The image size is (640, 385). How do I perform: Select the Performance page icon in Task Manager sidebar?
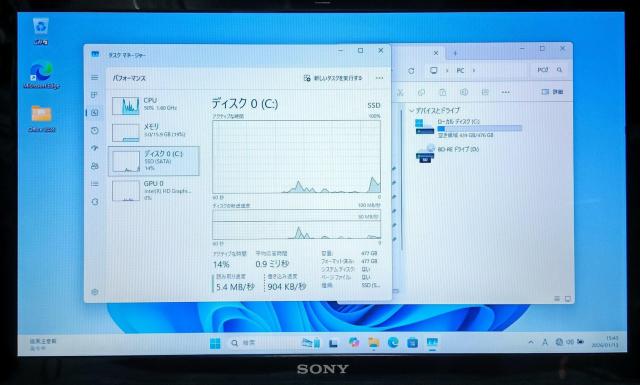[x=95, y=113]
